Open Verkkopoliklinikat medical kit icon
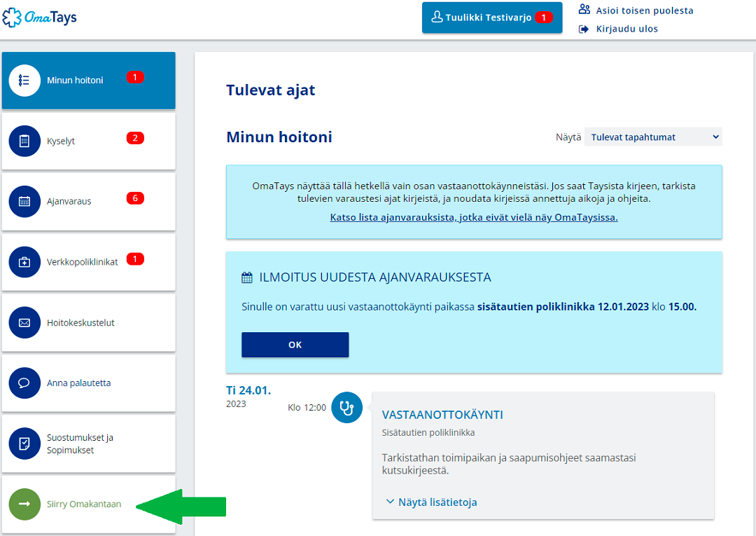 click(24, 262)
